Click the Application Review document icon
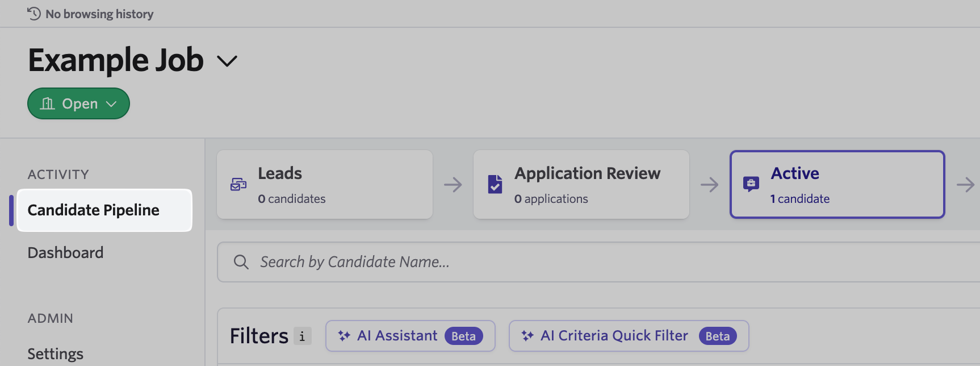 [495, 184]
